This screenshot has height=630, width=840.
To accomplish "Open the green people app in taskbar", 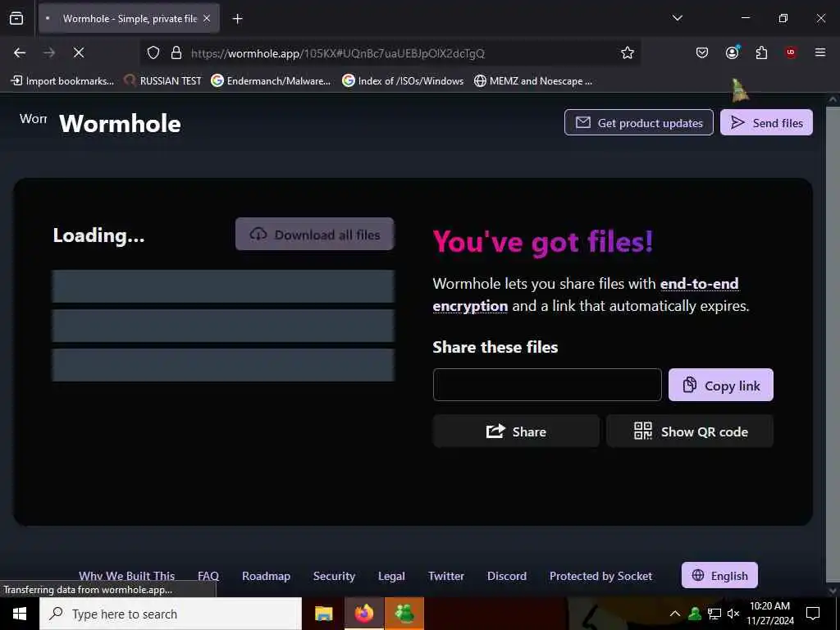I will pyautogui.click(x=404, y=614).
